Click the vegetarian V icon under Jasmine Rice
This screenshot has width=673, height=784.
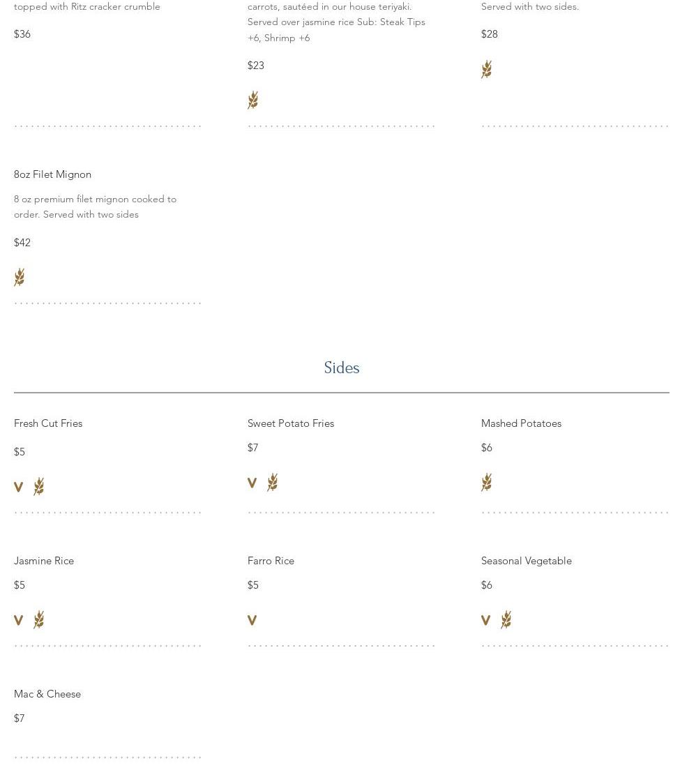(18, 620)
